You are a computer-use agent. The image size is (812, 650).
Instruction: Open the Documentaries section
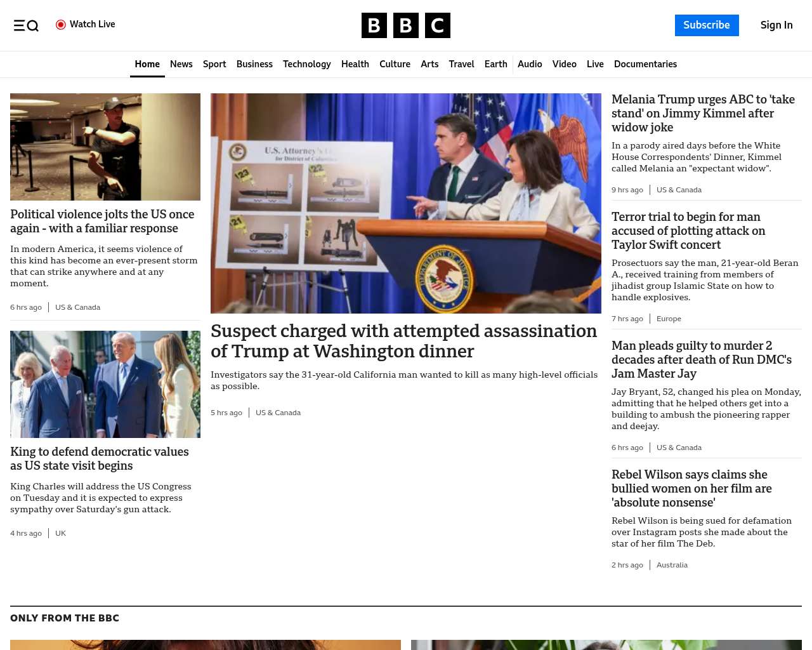point(645,64)
